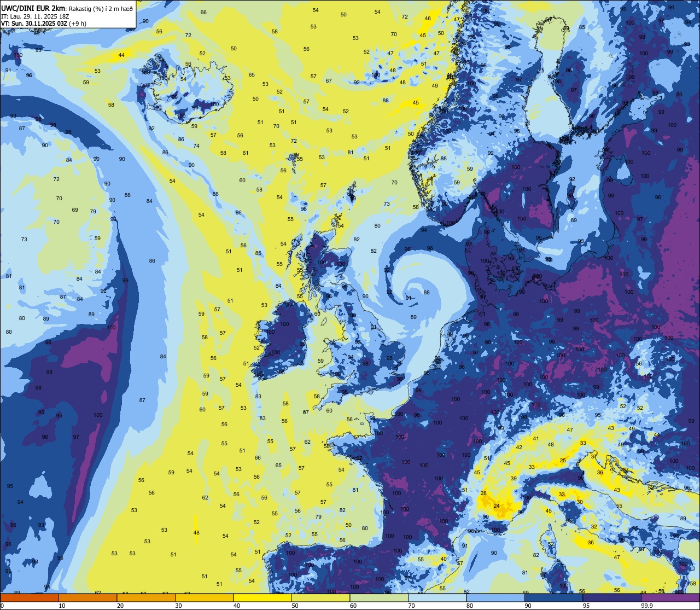Click the humidity value '28' on the map
700x610 pixels.
tap(483, 493)
